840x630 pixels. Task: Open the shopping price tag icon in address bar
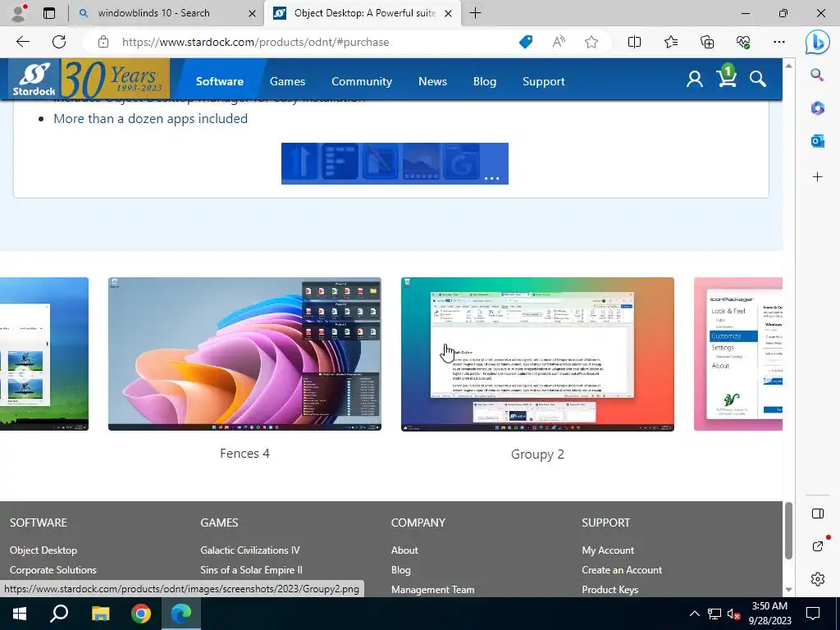[526, 42]
